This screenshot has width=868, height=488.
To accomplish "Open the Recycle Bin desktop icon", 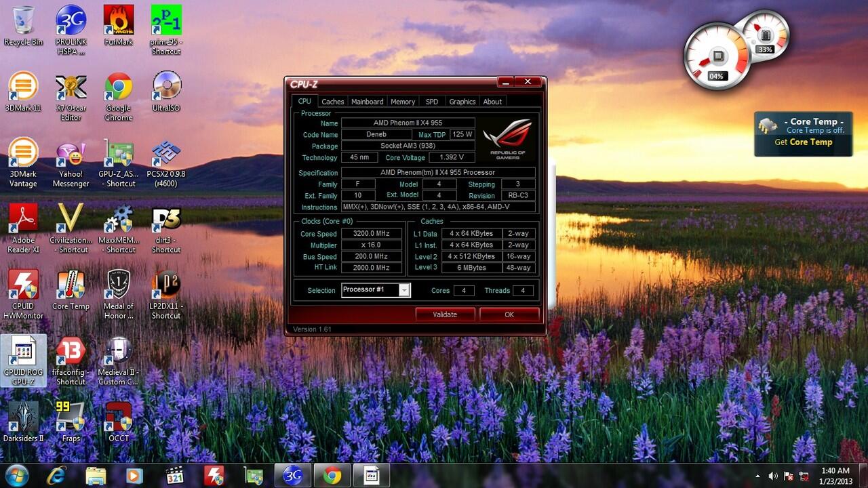I will pyautogui.click(x=23, y=26).
